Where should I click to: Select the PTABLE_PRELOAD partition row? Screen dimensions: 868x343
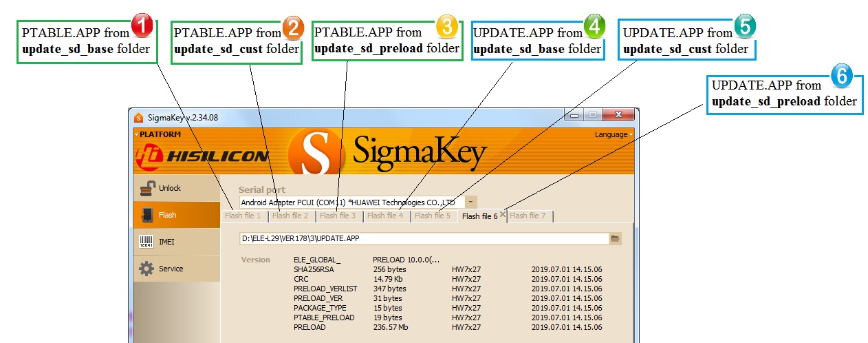(x=447, y=318)
